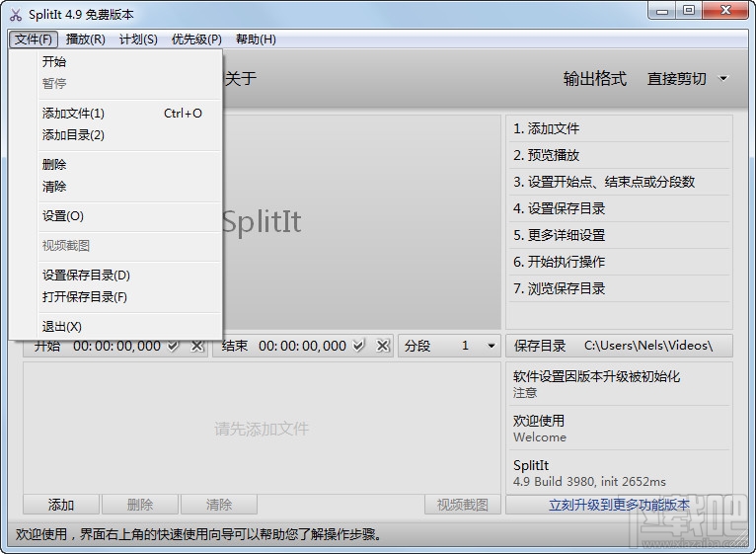Click the 关于 toolbar button

tap(240, 78)
